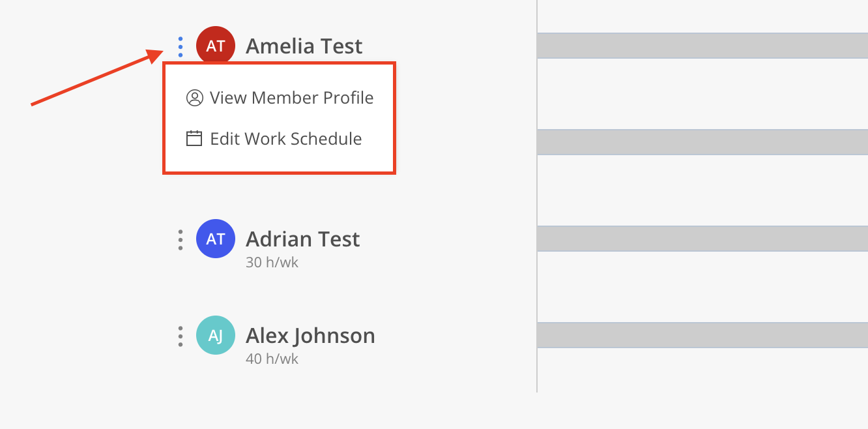Click the 40 h/wk label under Alex Johnson
Image resolution: width=868 pixels, height=429 pixels.
click(x=272, y=359)
